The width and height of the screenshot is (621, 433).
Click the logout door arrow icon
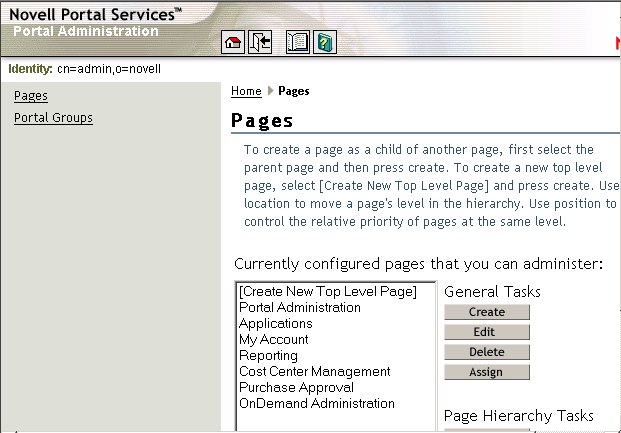coord(260,42)
